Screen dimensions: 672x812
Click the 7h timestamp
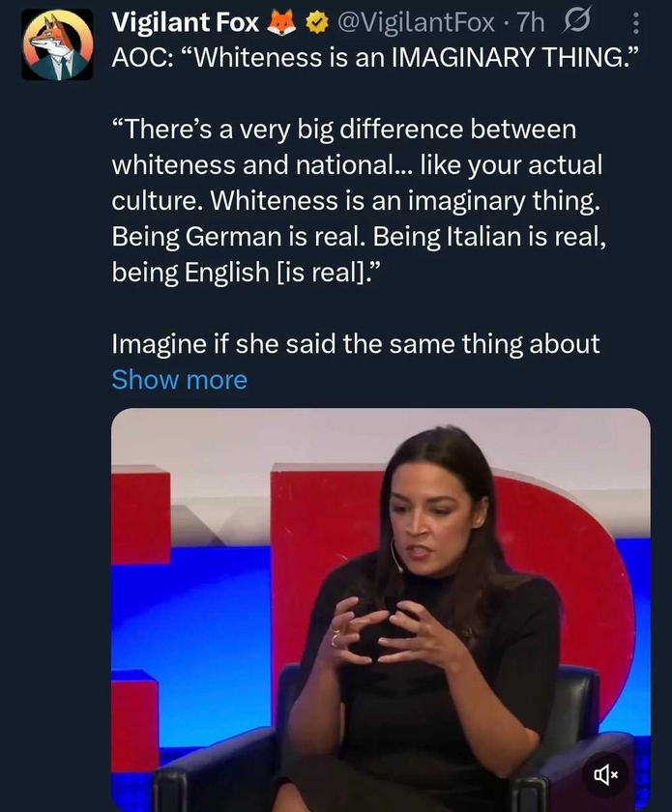pyautogui.click(x=528, y=21)
